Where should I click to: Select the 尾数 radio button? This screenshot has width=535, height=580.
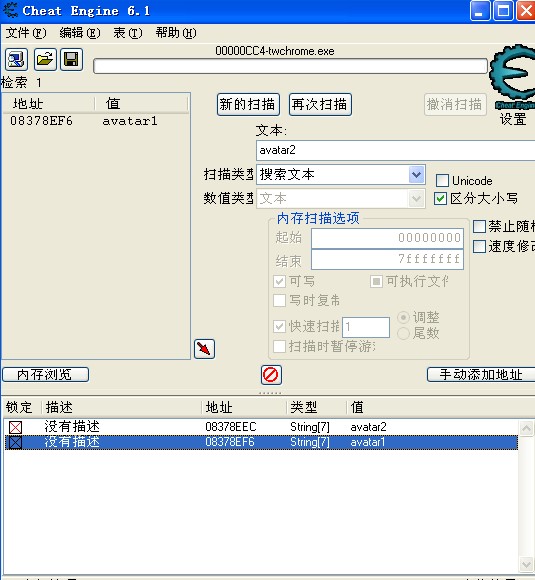[403, 334]
